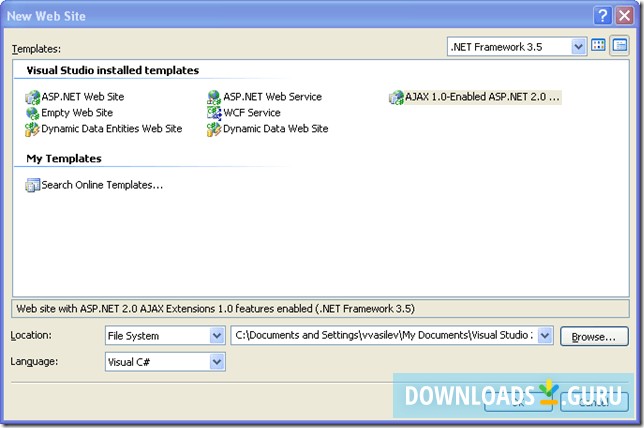
Task: Open the .NET Framework 3.5 version dropdown
Action: pos(578,47)
